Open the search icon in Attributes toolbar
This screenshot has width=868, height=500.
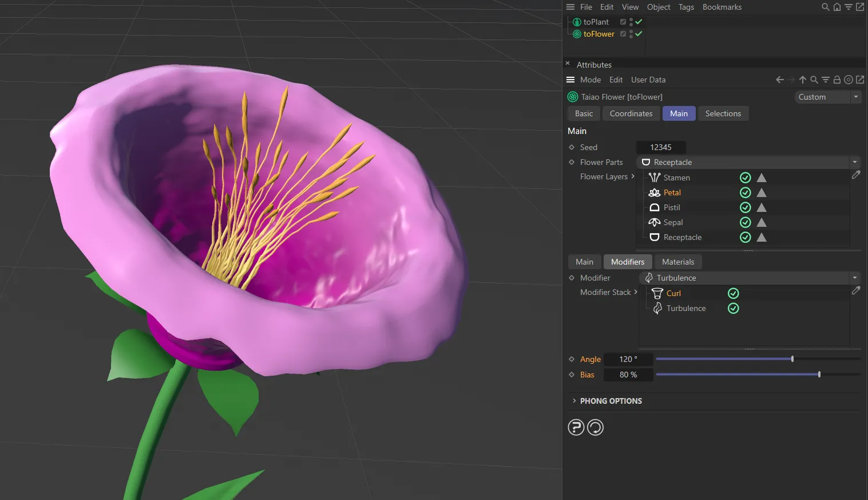(x=814, y=80)
